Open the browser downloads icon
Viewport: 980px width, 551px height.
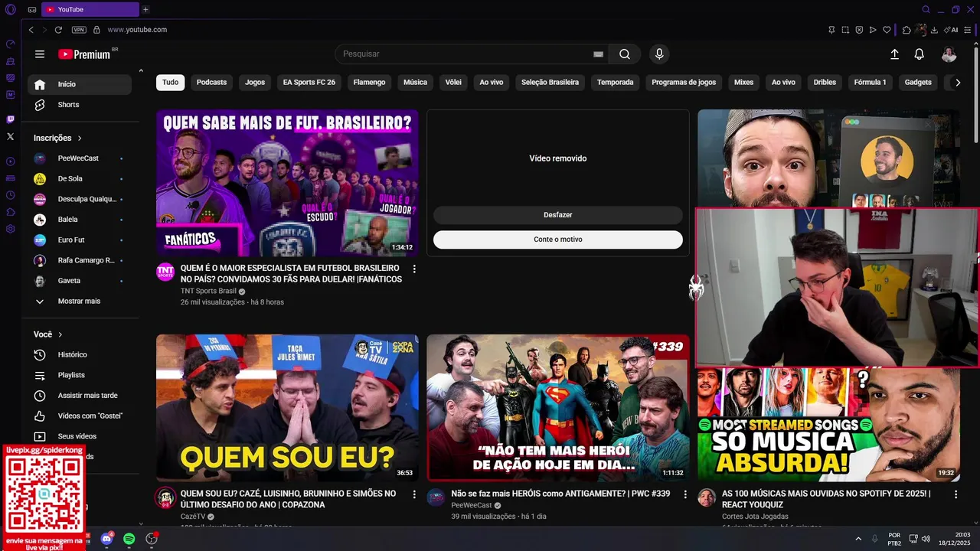point(934,30)
